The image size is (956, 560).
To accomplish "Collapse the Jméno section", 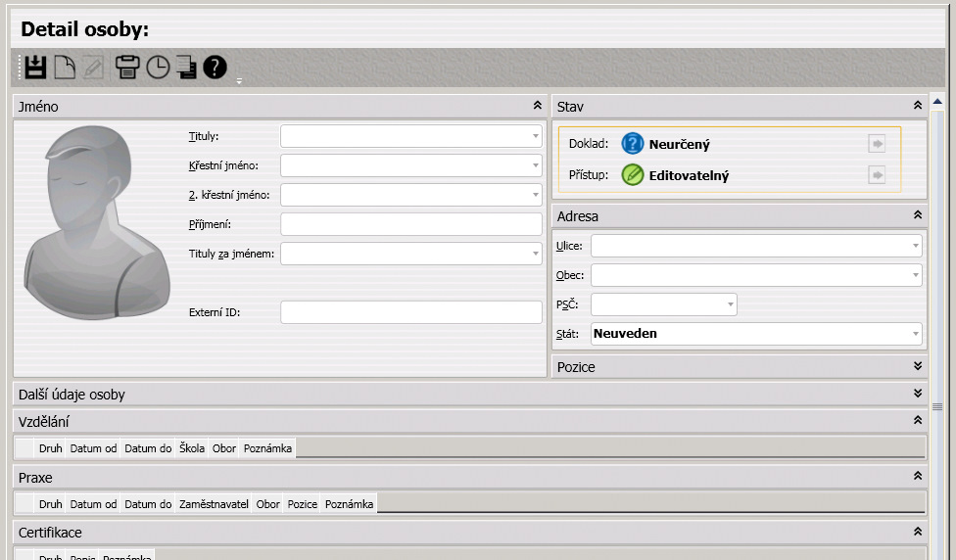I will (537, 105).
